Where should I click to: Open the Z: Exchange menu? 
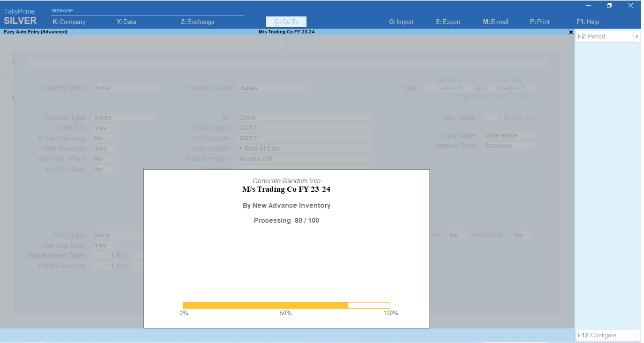tap(198, 22)
